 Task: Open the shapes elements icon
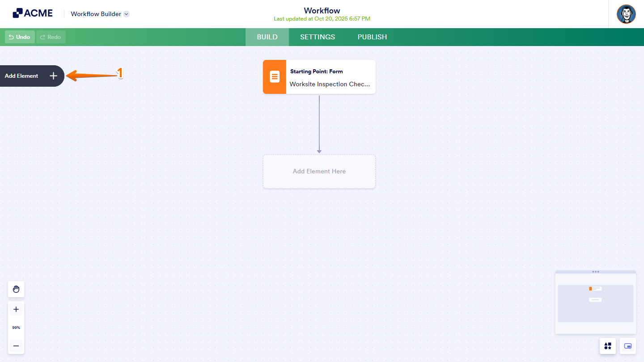click(x=608, y=346)
